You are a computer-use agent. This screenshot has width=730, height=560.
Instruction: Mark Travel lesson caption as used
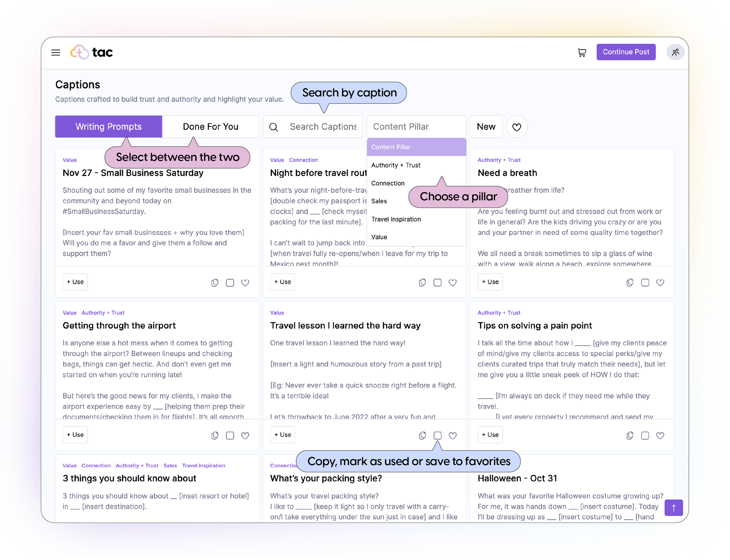[x=437, y=435]
